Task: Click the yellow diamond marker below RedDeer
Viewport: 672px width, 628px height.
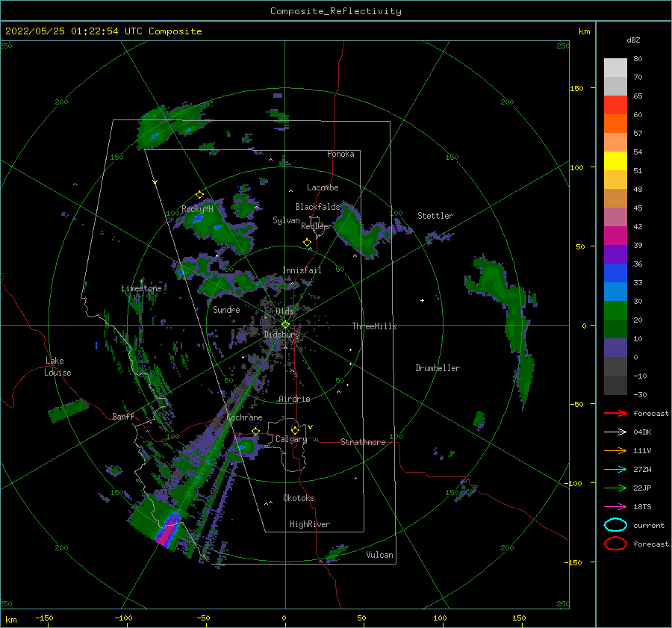Action: pyautogui.click(x=308, y=243)
